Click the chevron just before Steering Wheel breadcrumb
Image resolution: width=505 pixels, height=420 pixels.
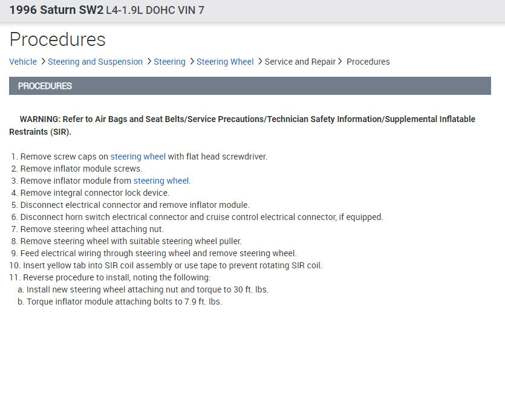192,62
